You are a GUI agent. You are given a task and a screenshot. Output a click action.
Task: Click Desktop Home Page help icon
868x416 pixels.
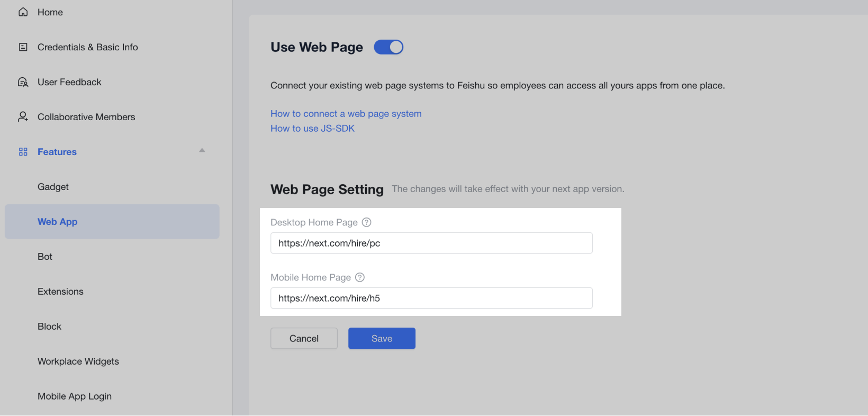pyautogui.click(x=366, y=222)
